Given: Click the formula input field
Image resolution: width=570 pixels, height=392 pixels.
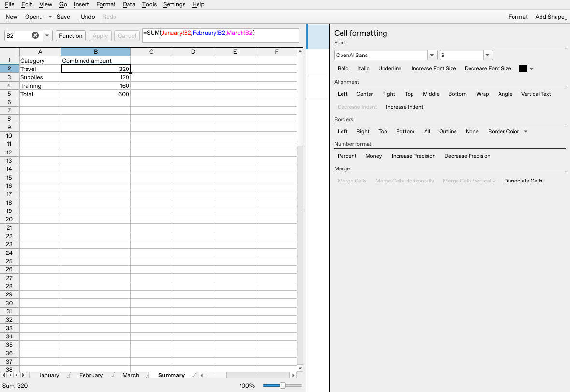Looking at the screenshot, I should coord(221,36).
